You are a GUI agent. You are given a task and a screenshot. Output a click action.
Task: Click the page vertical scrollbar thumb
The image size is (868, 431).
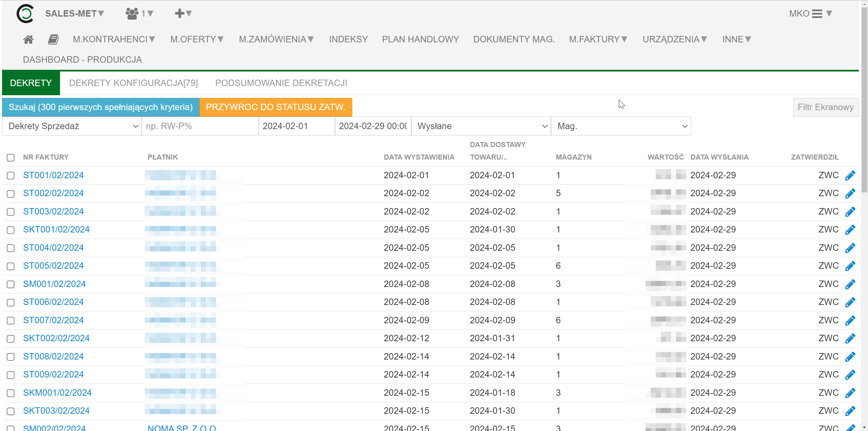pos(864,100)
